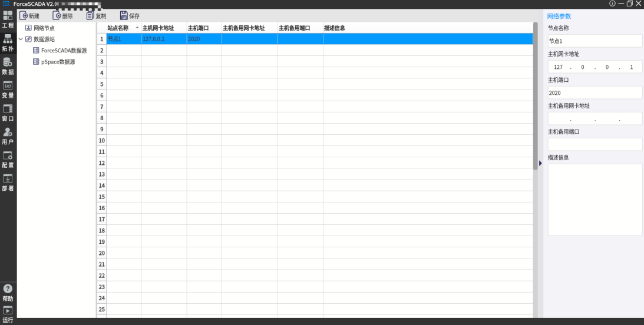Open the 窗口 window sidebar icon
The width and height of the screenshot is (644, 325).
point(8,112)
